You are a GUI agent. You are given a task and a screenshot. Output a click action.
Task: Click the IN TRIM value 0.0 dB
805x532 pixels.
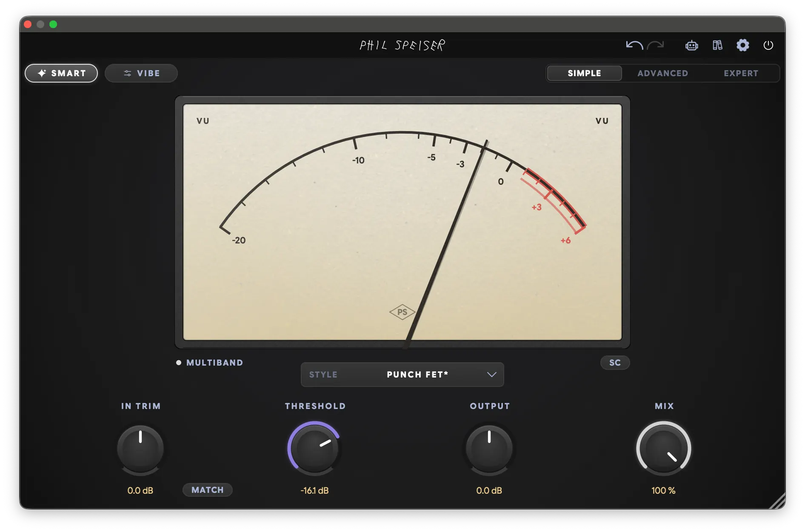(140, 491)
